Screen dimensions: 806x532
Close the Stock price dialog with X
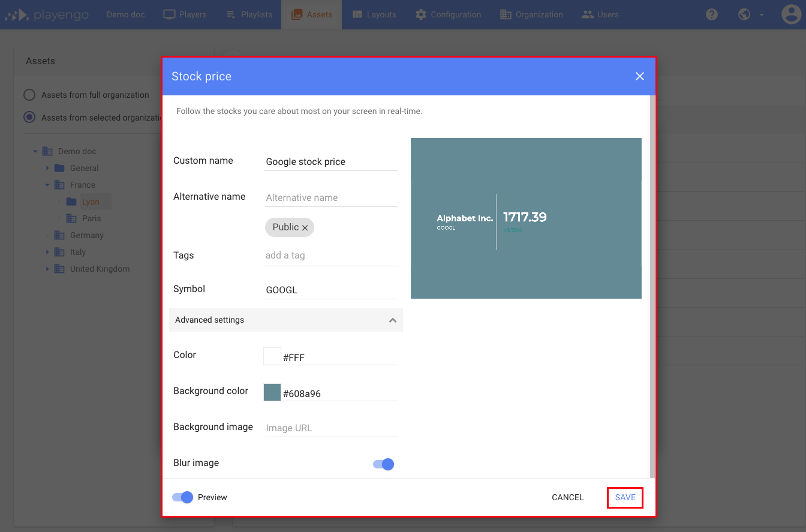[x=640, y=76]
